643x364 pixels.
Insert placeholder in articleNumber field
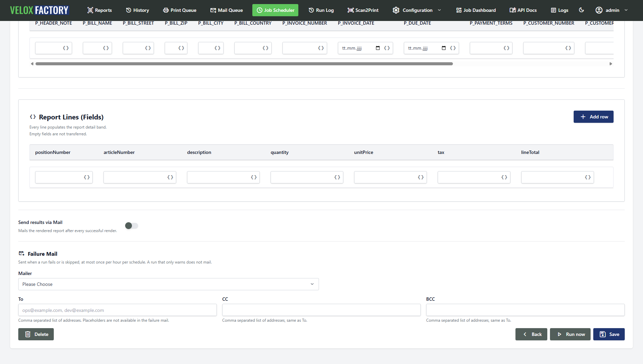pyautogui.click(x=170, y=177)
